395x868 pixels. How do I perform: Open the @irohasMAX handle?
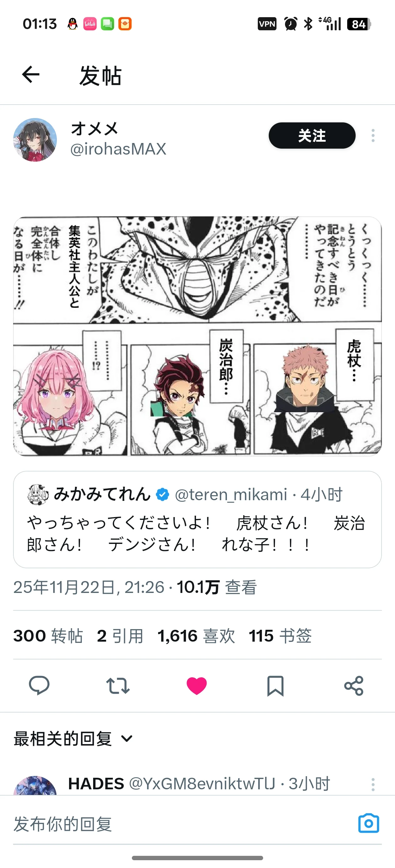pyautogui.click(x=118, y=149)
